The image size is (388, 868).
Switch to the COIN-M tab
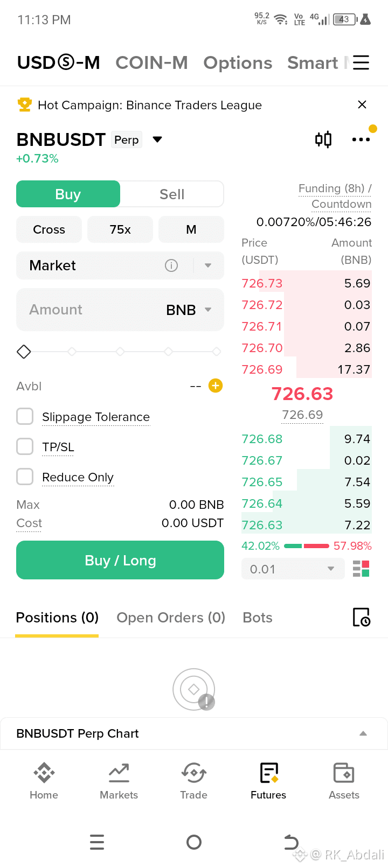pyautogui.click(x=151, y=63)
